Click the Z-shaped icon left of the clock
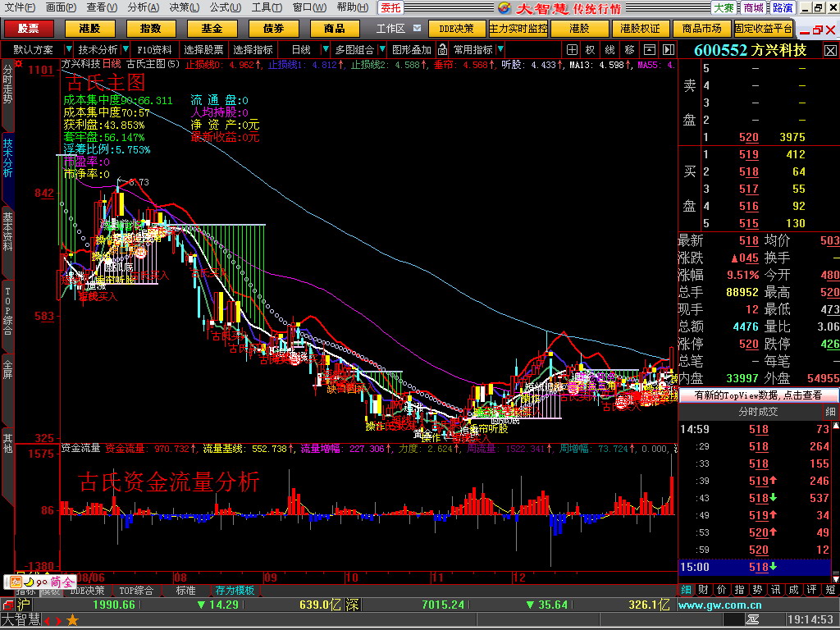 point(752,620)
